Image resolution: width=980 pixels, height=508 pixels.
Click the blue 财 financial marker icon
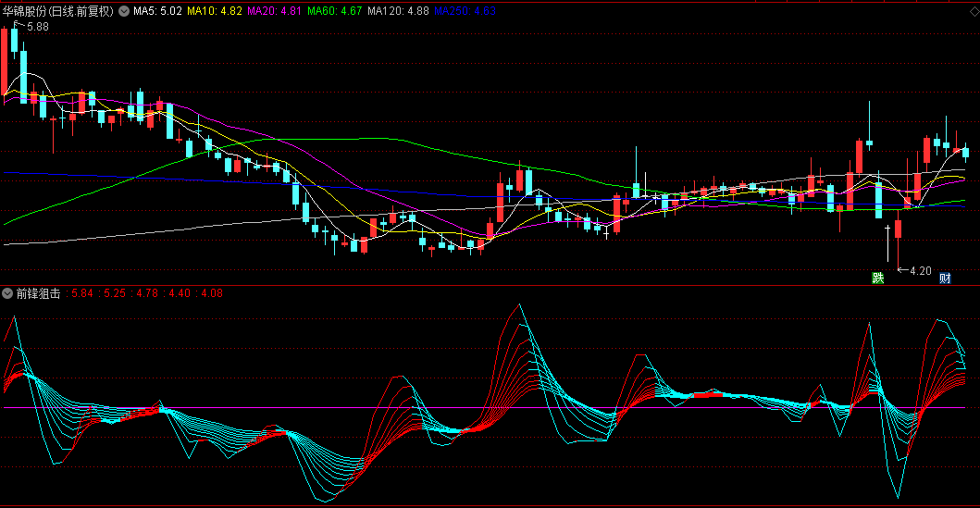945,278
